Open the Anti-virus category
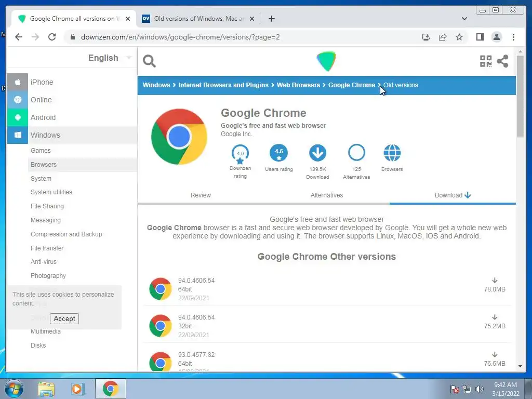532x399 pixels. (x=44, y=262)
